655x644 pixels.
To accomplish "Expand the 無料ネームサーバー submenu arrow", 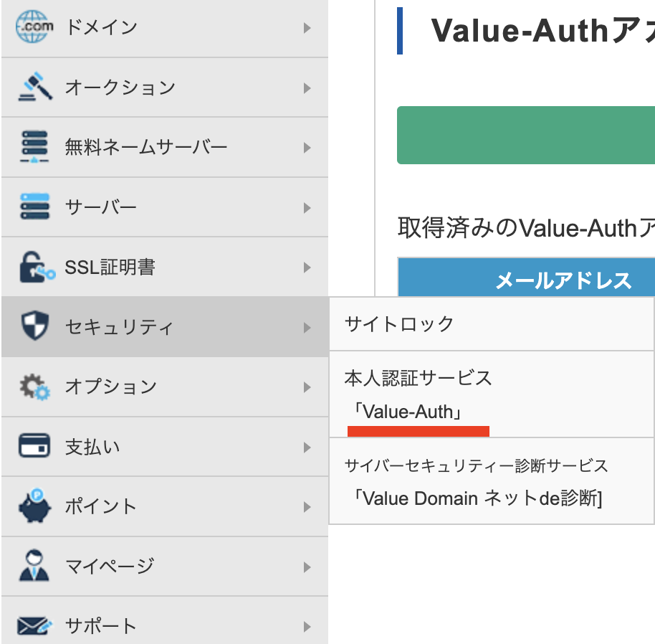I will click(x=307, y=148).
